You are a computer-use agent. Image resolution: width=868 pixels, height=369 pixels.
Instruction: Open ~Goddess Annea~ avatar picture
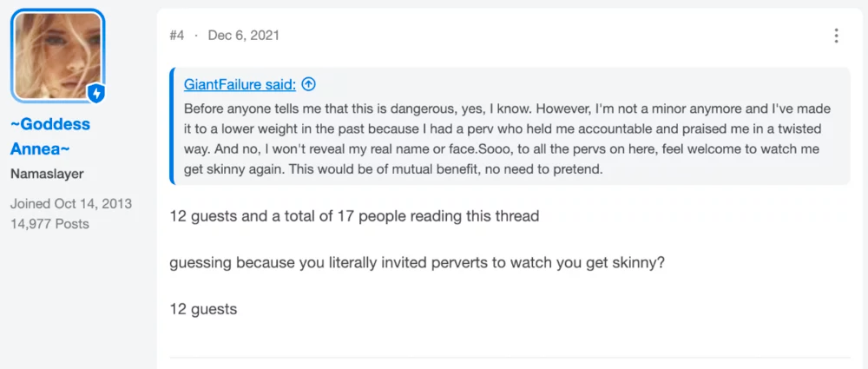tap(57, 56)
